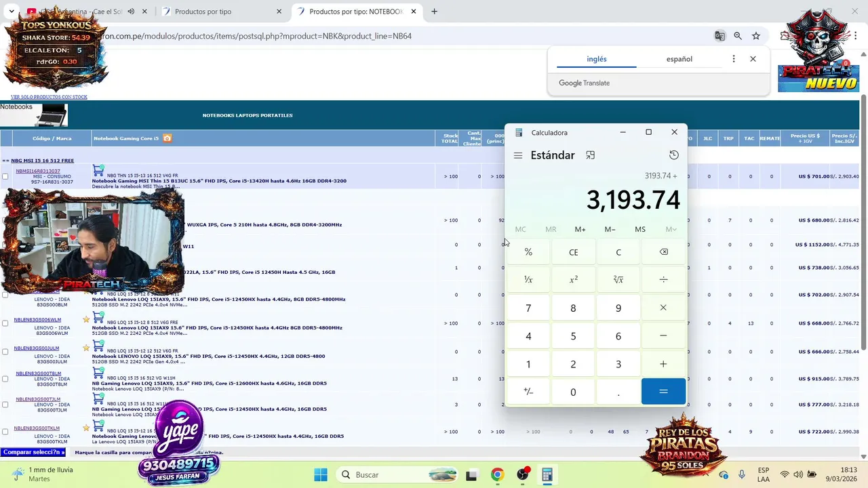Select inglés tab in Translate popup
The height and width of the screenshot is (488, 868).
click(x=597, y=59)
